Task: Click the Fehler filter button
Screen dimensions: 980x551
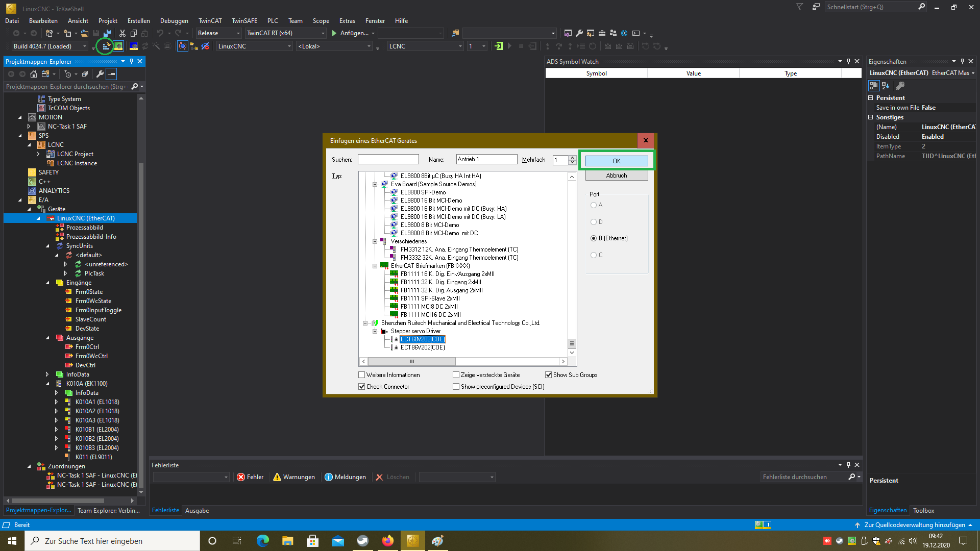Action: [x=250, y=477]
